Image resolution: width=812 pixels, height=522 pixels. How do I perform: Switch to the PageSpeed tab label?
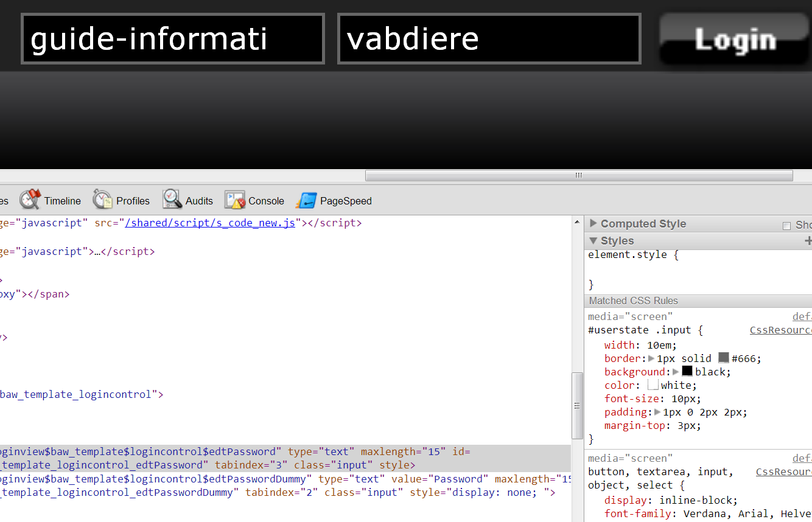(x=346, y=201)
